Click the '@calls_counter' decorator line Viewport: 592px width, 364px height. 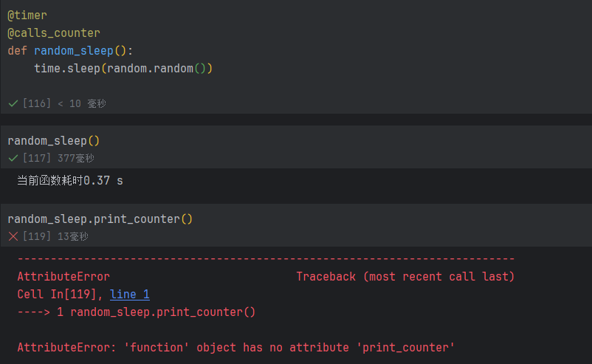coord(54,33)
